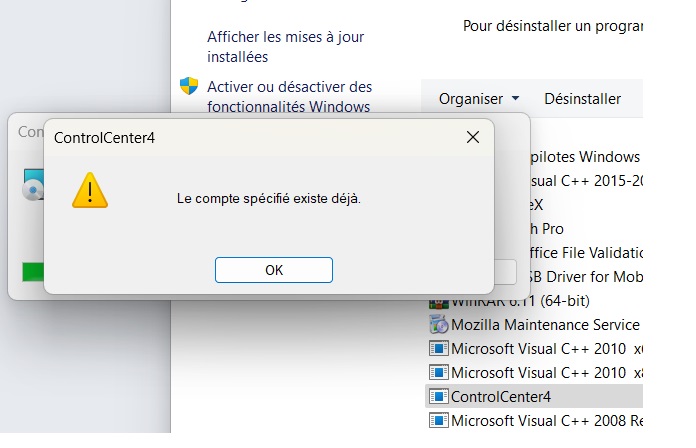Click the Microsoft Visual C++ 2008 icon
696x448 pixels.
(x=439, y=420)
